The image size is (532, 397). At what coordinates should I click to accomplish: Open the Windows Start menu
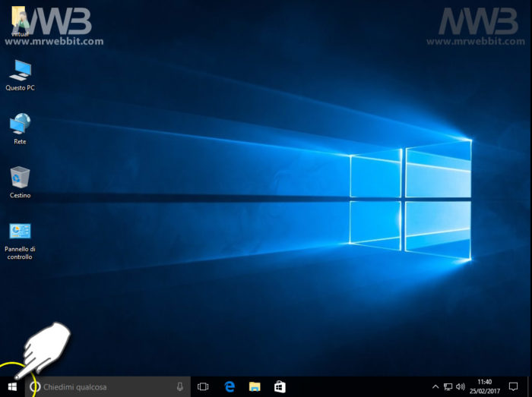pyautogui.click(x=12, y=386)
